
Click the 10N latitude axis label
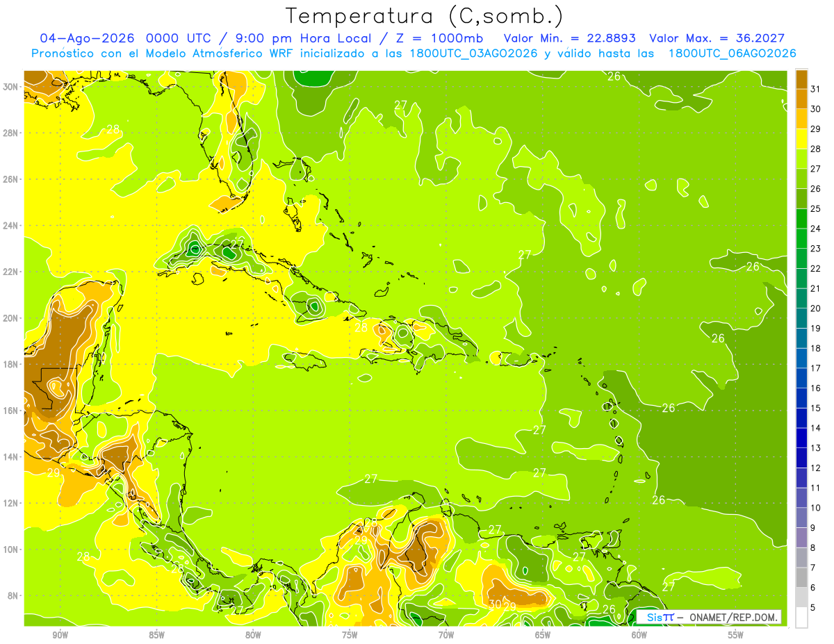point(10,550)
